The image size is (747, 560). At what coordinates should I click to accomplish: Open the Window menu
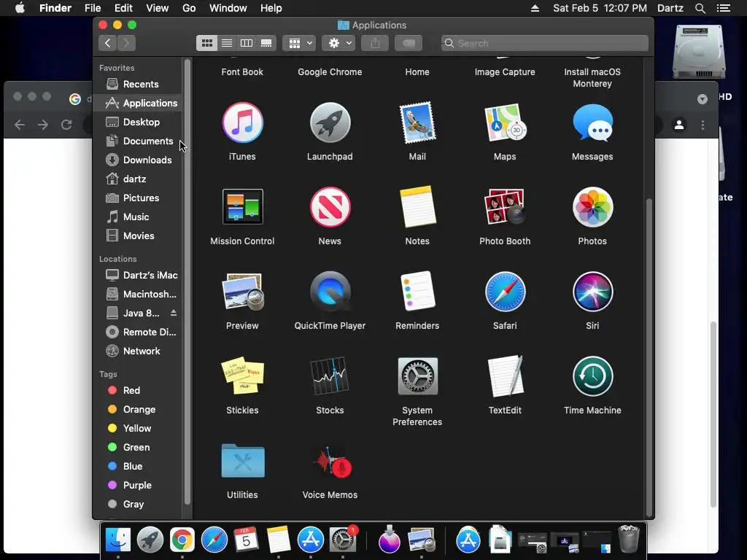coord(228,8)
